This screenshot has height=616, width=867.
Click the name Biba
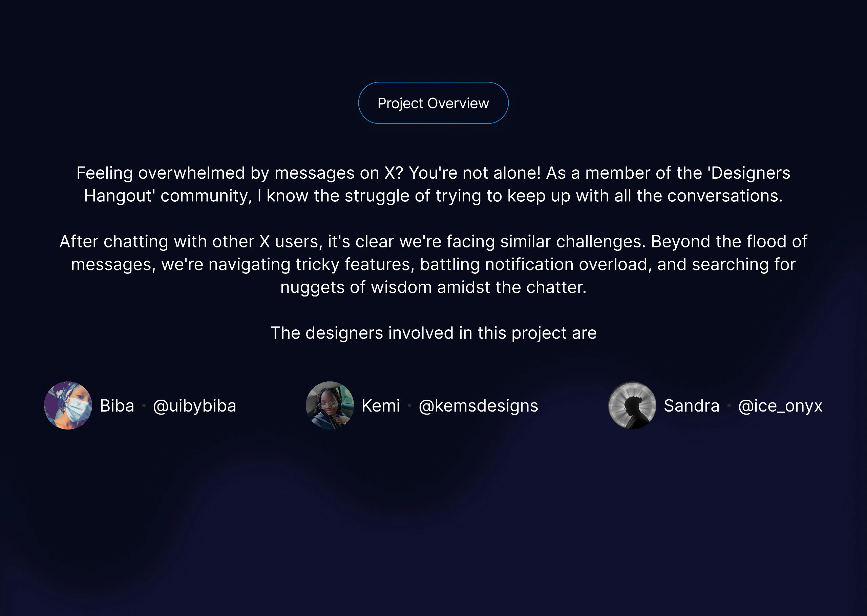coord(117,406)
